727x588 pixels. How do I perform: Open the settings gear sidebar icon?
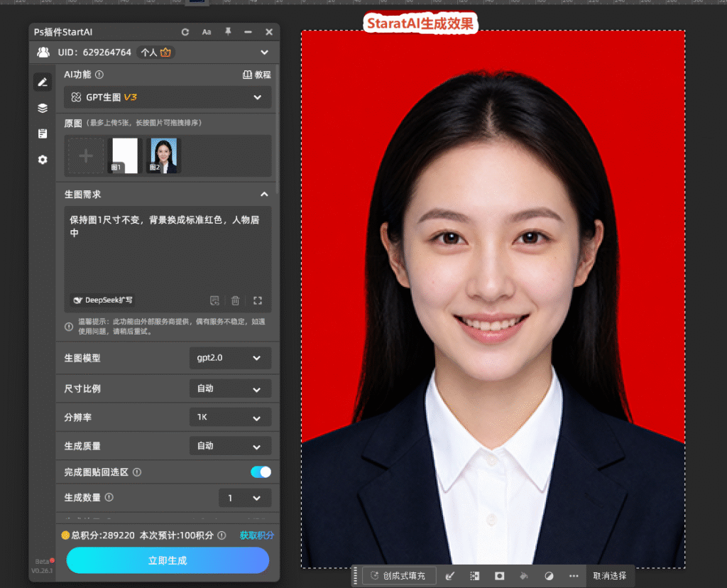[x=43, y=160]
